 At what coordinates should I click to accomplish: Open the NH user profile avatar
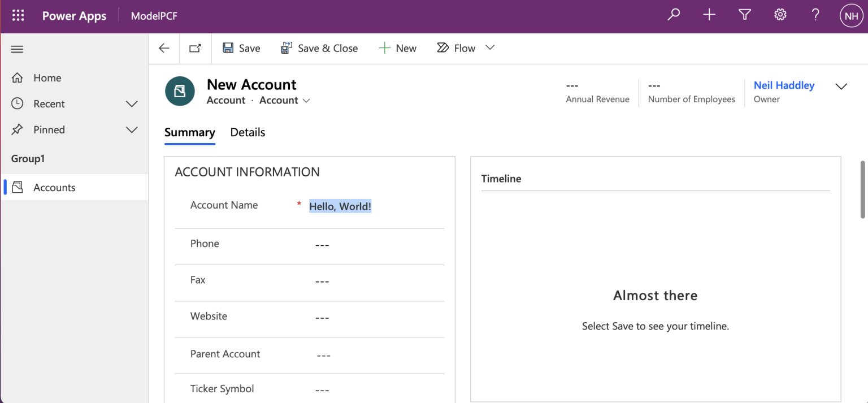coord(851,16)
